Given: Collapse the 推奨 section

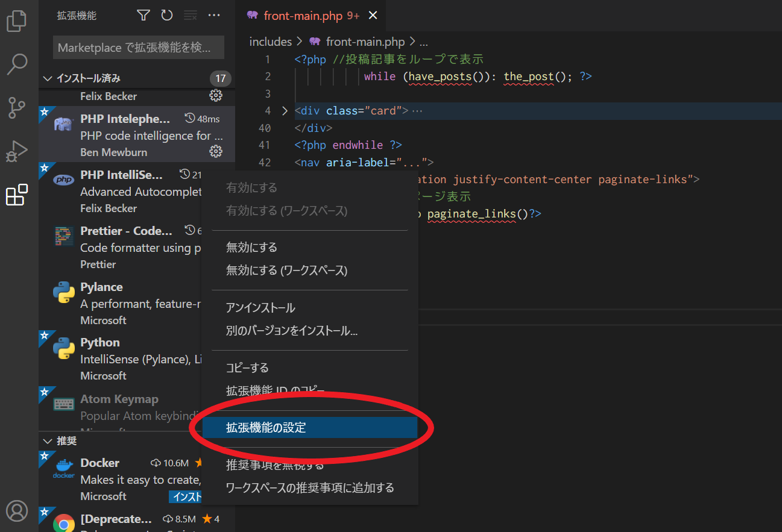Looking at the screenshot, I should click(x=48, y=441).
